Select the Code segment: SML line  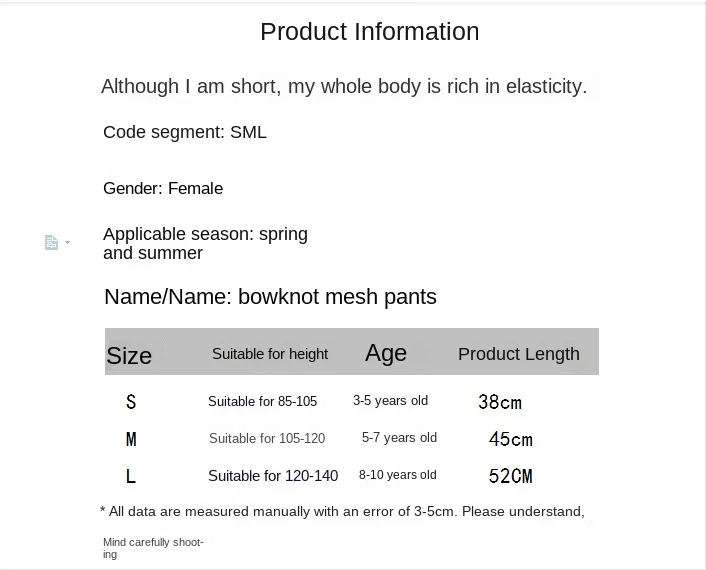pos(185,132)
